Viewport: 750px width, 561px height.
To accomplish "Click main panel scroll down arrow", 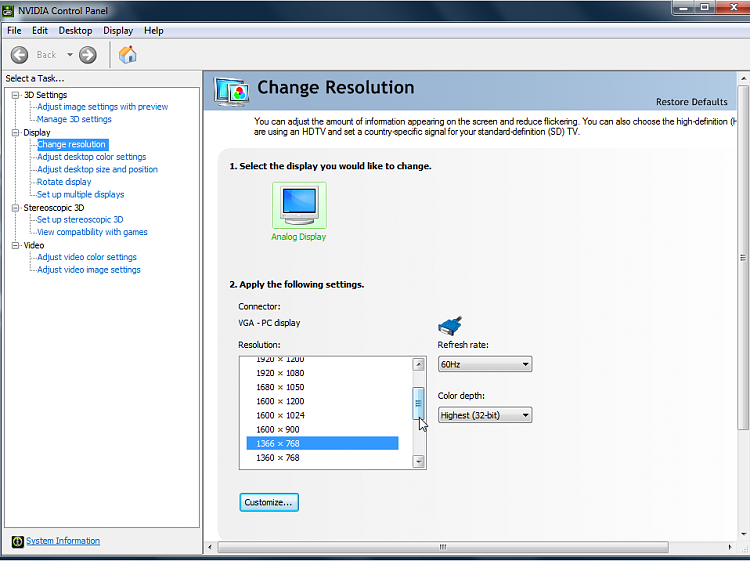I will (x=743, y=534).
